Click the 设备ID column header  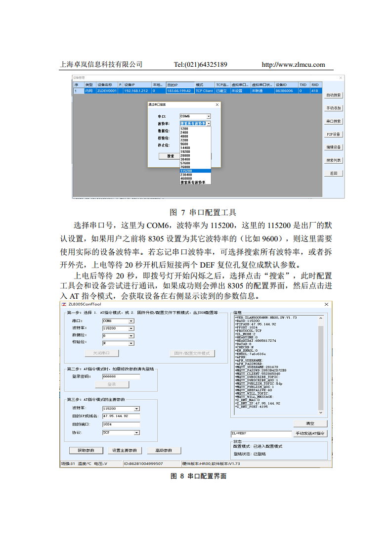[x=286, y=85]
